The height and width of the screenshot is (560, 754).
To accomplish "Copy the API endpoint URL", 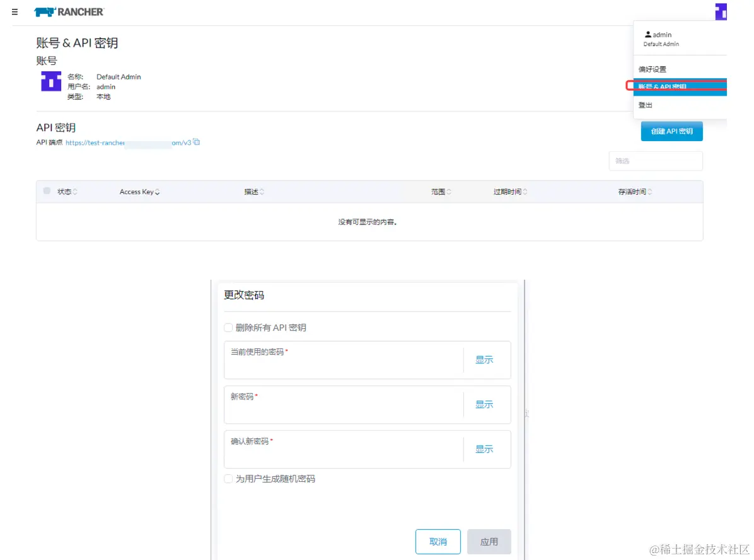I will tap(196, 142).
